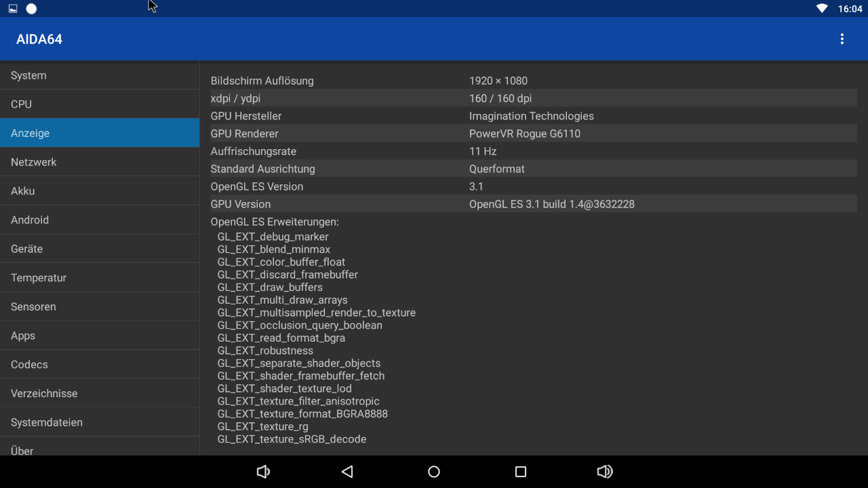Viewport: 868px width, 488px height.
Task: Select the Bildschirm Auflösung label
Action: 262,81
